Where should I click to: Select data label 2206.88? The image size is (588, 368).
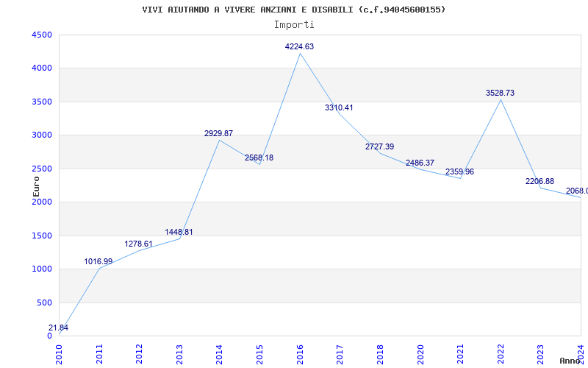[x=540, y=181]
